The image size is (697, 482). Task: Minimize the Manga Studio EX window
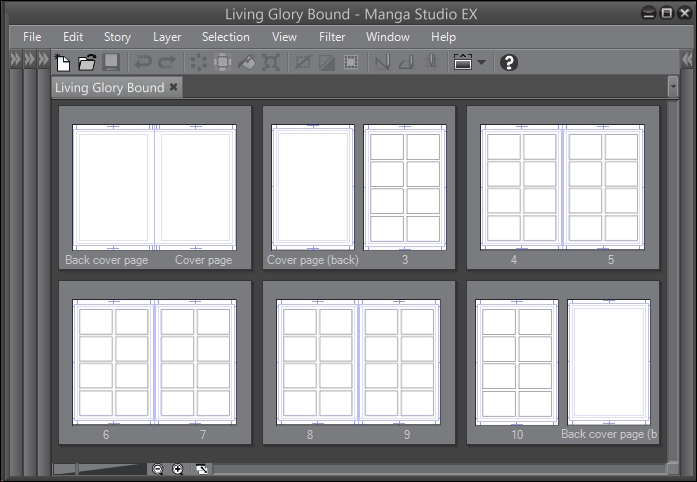pyautogui.click(x=649, y=13)
